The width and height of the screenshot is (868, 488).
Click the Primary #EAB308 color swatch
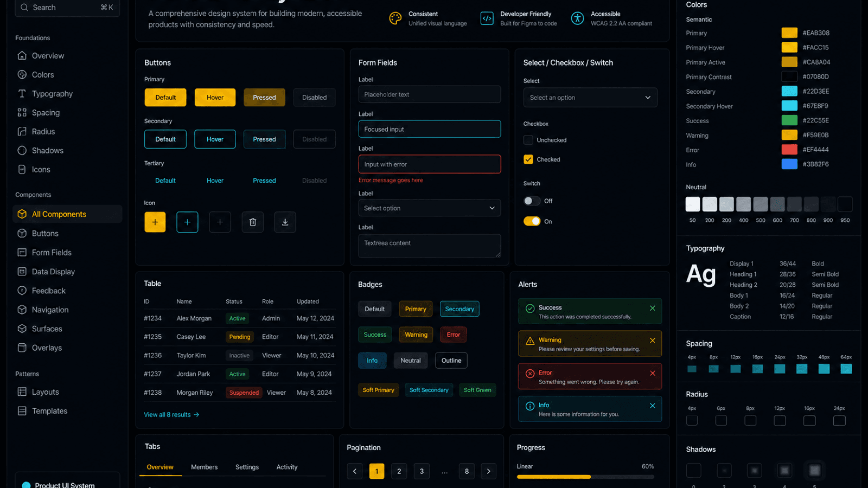tap(789, 33)
